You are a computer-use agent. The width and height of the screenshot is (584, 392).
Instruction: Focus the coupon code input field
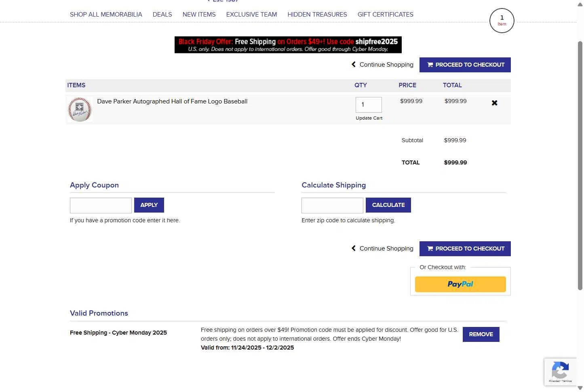pos(101,205)
